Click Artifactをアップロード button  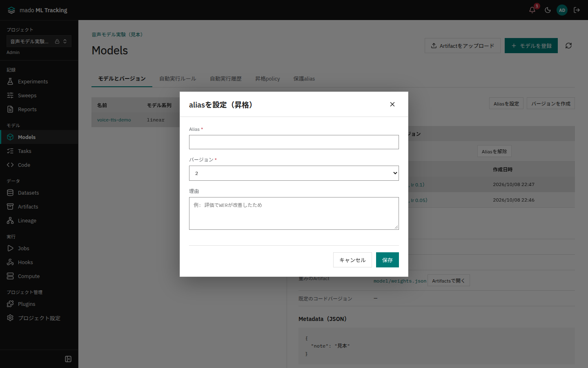tap(463, 46)
